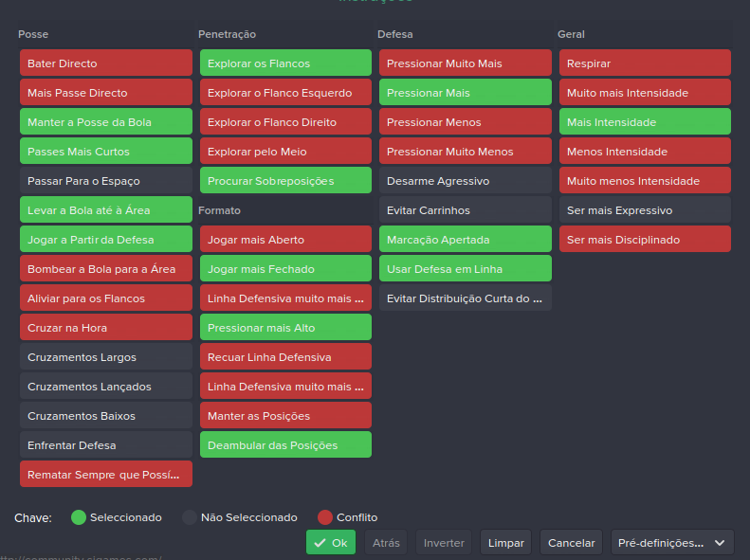Screen dimensions: 750x560
Task: Clear all instructions with Limpar
Action: (x=505, y=542)
